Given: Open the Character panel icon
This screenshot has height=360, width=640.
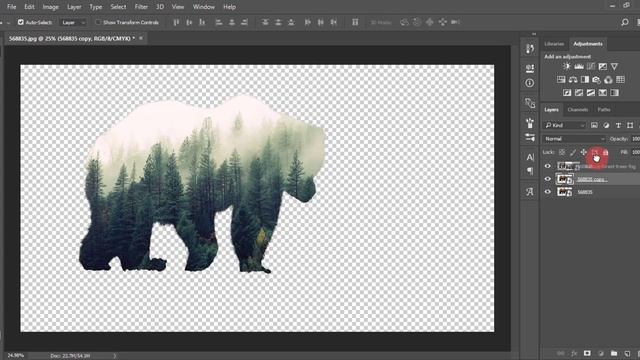Looking at the screenshot, I should click(x=530, y=157).
